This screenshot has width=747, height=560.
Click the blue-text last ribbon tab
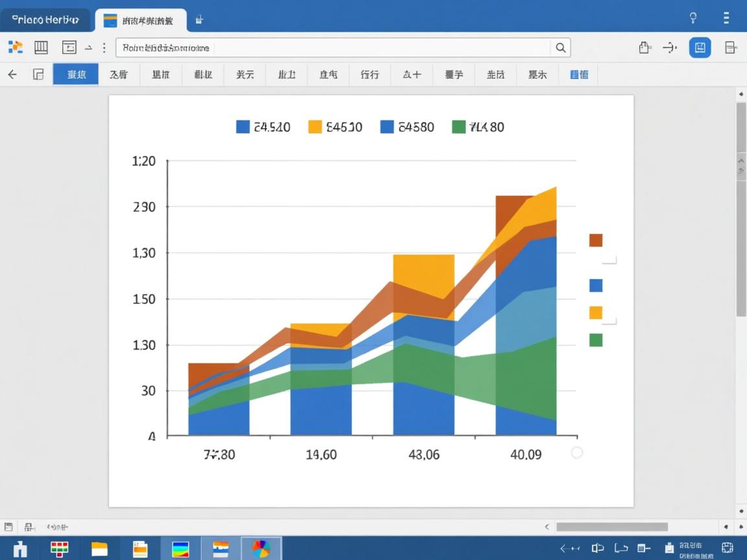pyautogui.click(x=578, y=75)
